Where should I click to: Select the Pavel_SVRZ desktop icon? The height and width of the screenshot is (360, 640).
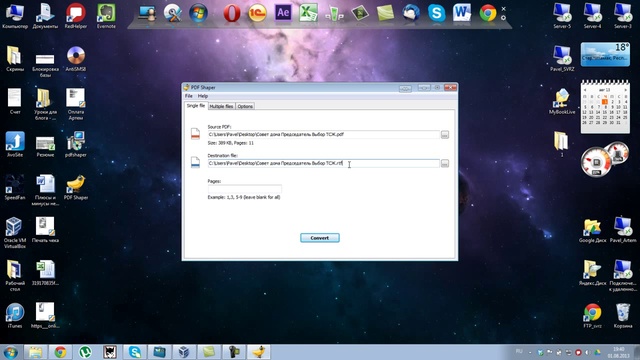562,59
